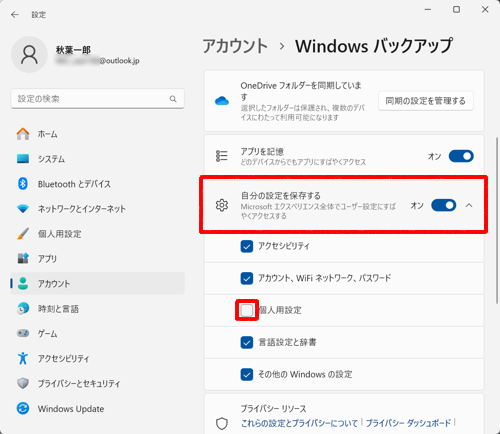Image resolution: width=500 pixels, height=434 pixels.
Task: Uncheck その他の Windows の設定 checkbox
Action: coord(247,374)
